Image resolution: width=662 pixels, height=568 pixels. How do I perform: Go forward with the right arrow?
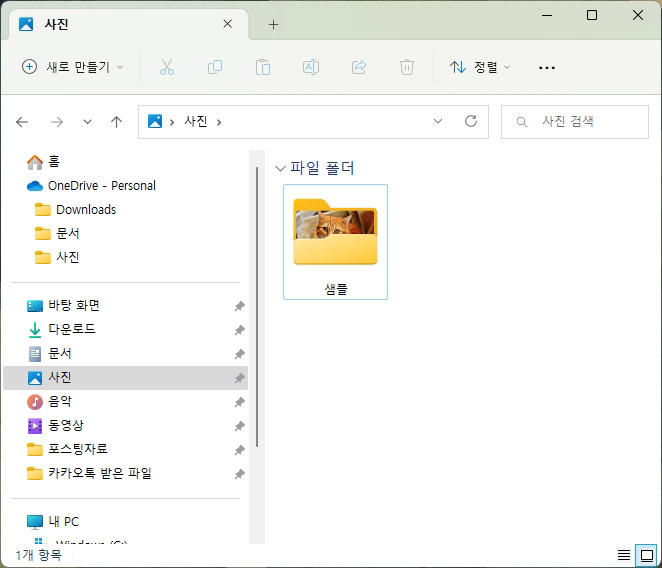pos(57,122)
